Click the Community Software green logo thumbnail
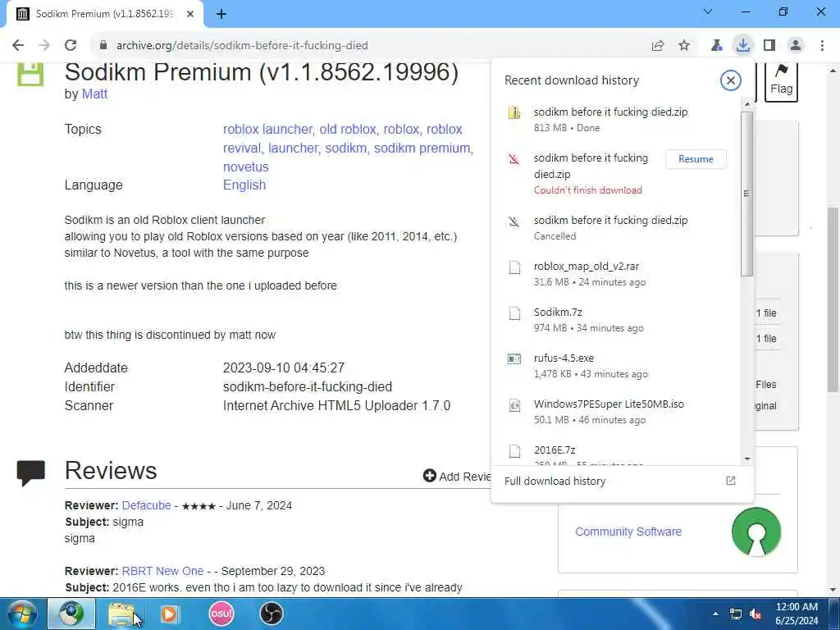840x630 pixels. (x=756, y=532)
